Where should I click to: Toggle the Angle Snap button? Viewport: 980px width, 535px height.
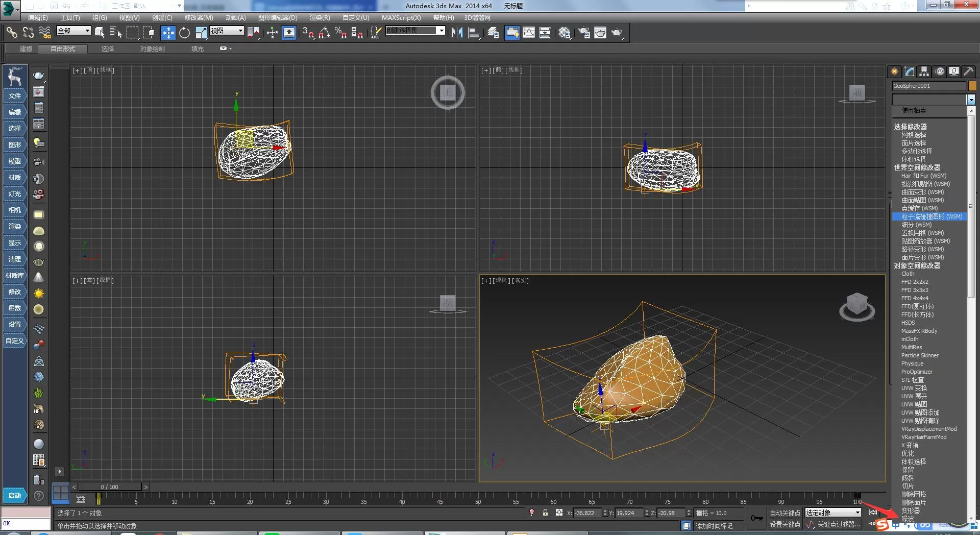pos(325,32)
